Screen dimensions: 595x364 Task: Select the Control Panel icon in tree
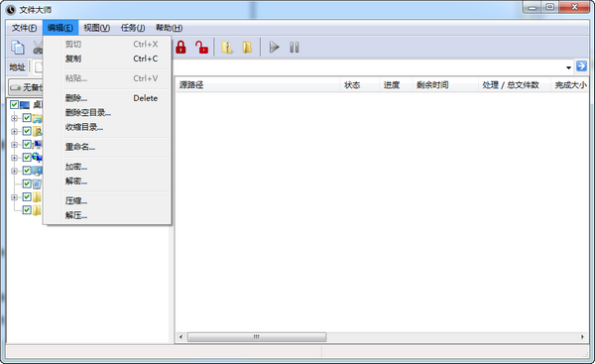[38, 171]
